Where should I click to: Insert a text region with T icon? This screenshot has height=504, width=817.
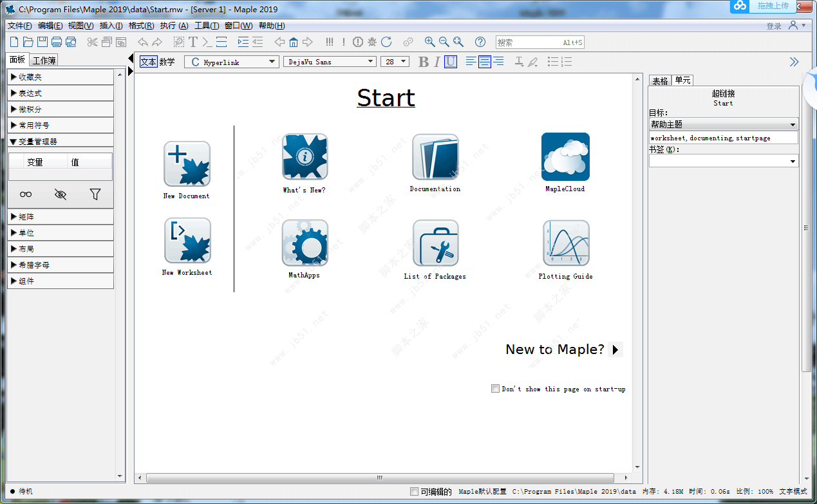point(193,42)
